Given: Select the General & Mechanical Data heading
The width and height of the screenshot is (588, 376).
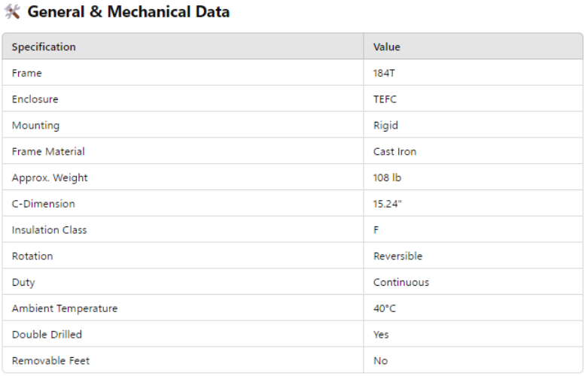Looking at the screenshot, I should point(128,12).
